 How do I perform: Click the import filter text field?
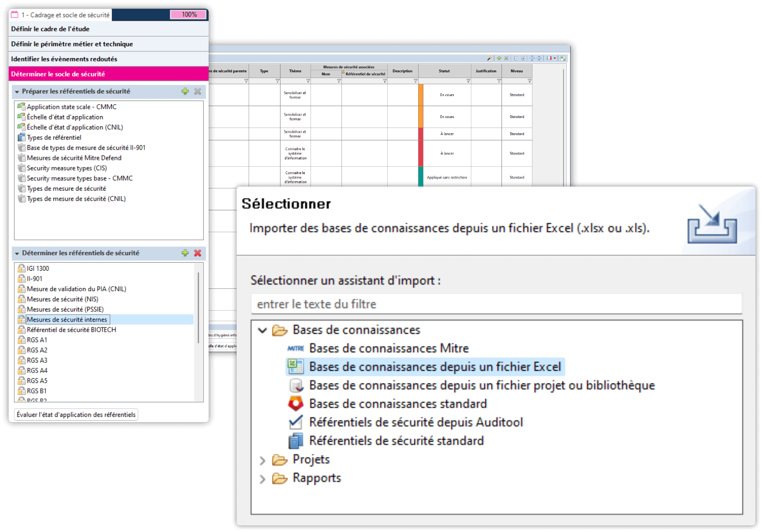point(496,304)
